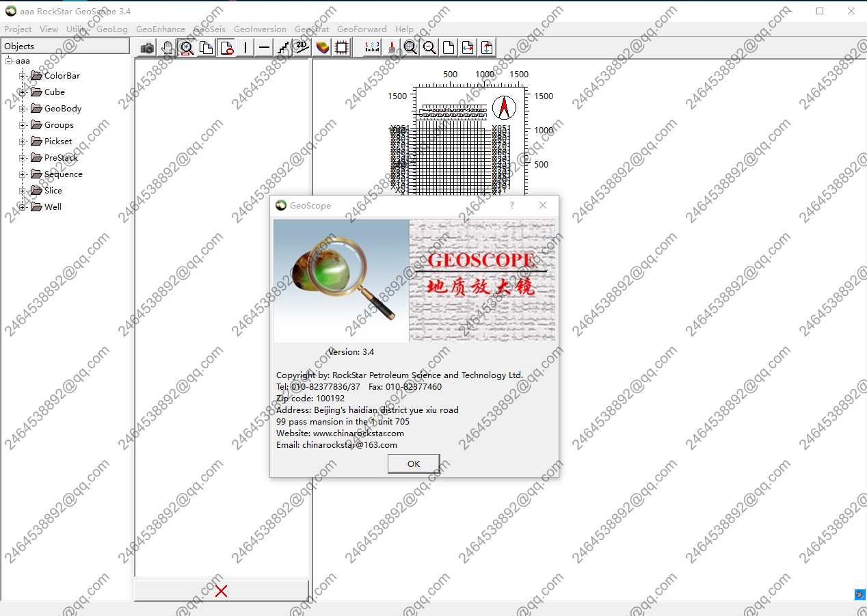Screen dimensions: 867x616
Task: Click the copy pages toolbar icon
Action: [206, 47]
